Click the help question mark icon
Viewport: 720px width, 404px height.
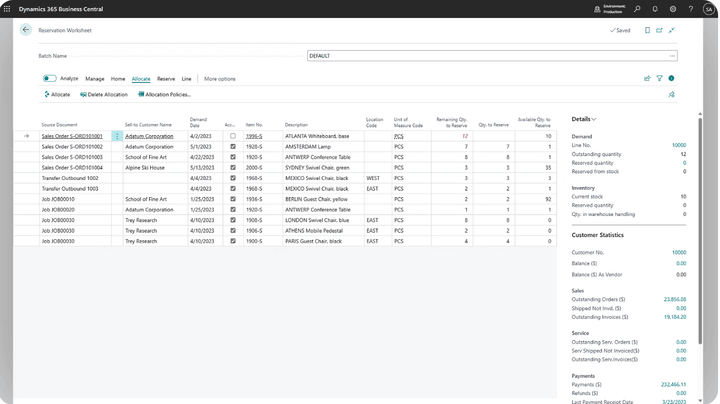(690, 9)
